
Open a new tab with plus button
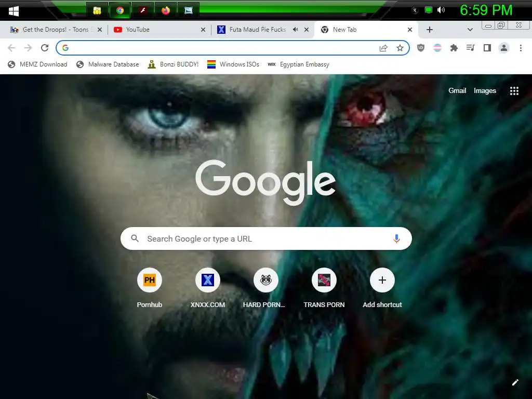pyautogui.click(x=430, y=30)
